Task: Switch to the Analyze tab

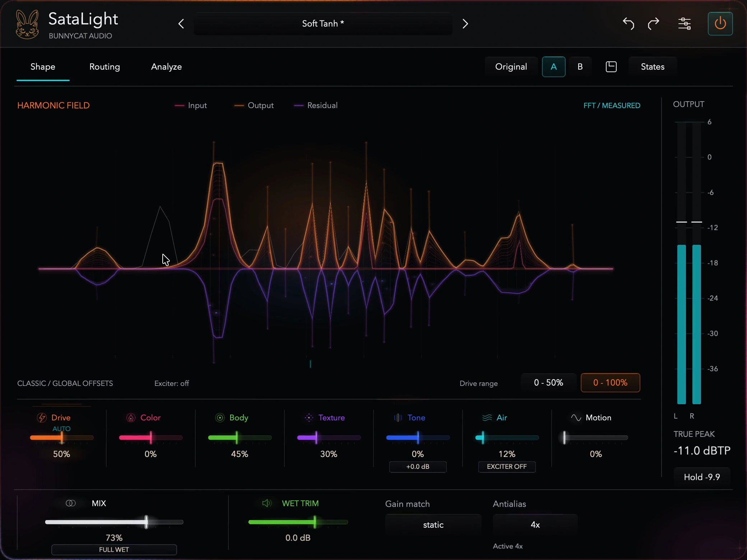Action: click(x=166, y=67)
